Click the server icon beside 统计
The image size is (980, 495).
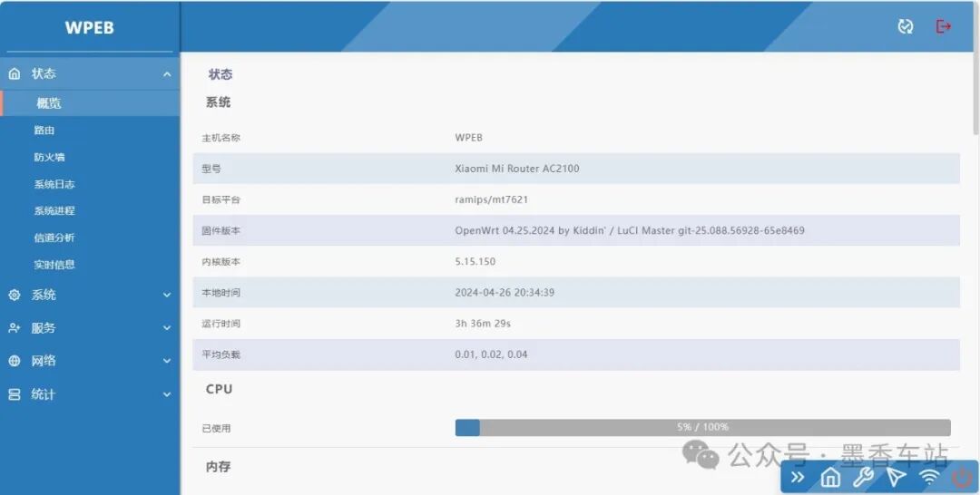(x=15, y=394)
